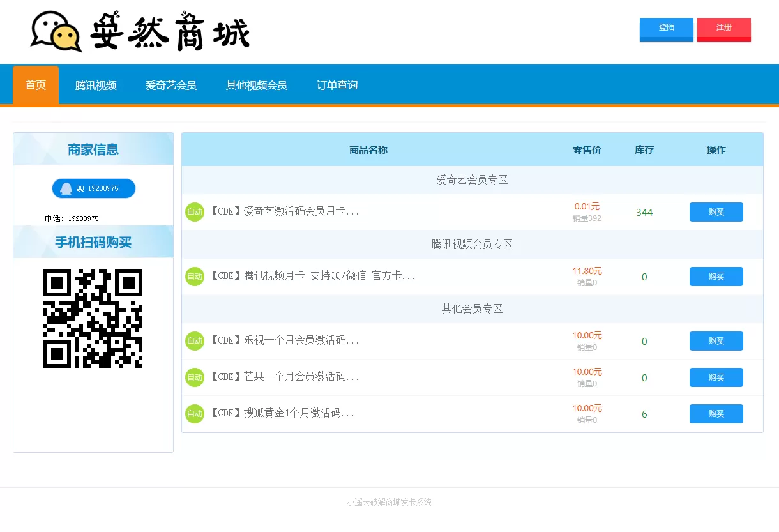
Task: Open the 【CDK】乐视一个月会员激活码 product name
Action: pos(284,340)
